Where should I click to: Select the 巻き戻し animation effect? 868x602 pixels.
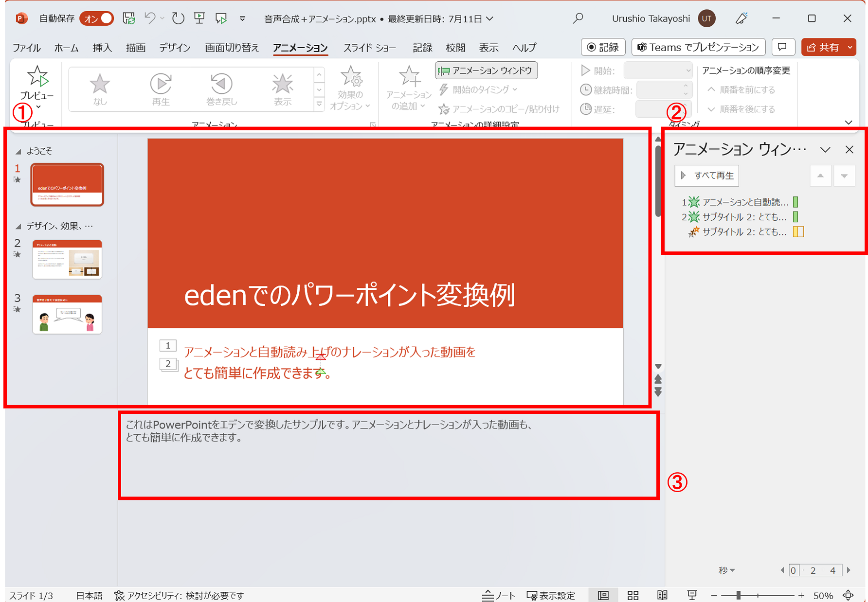tap(221, 89)
